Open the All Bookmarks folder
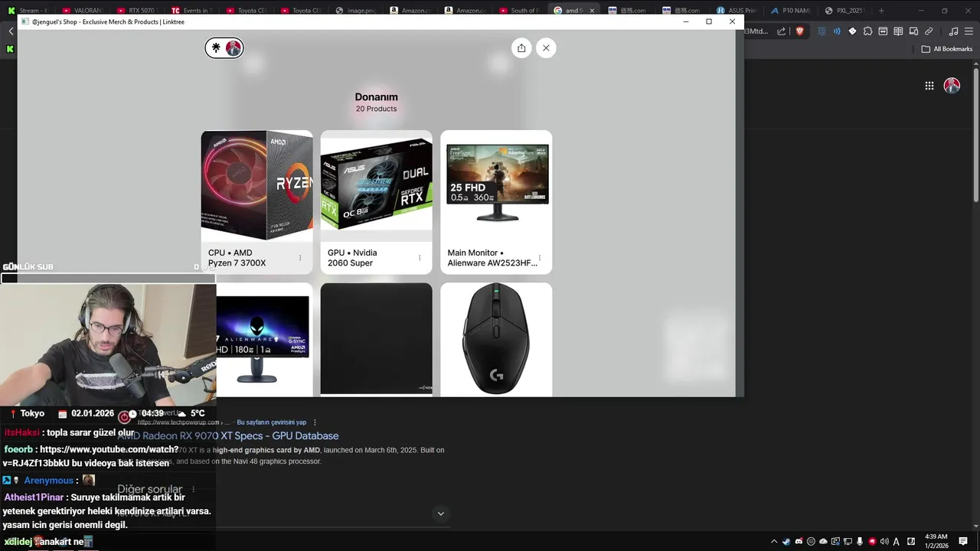This screenshot has width=980, height=551. tap(946, 49)
